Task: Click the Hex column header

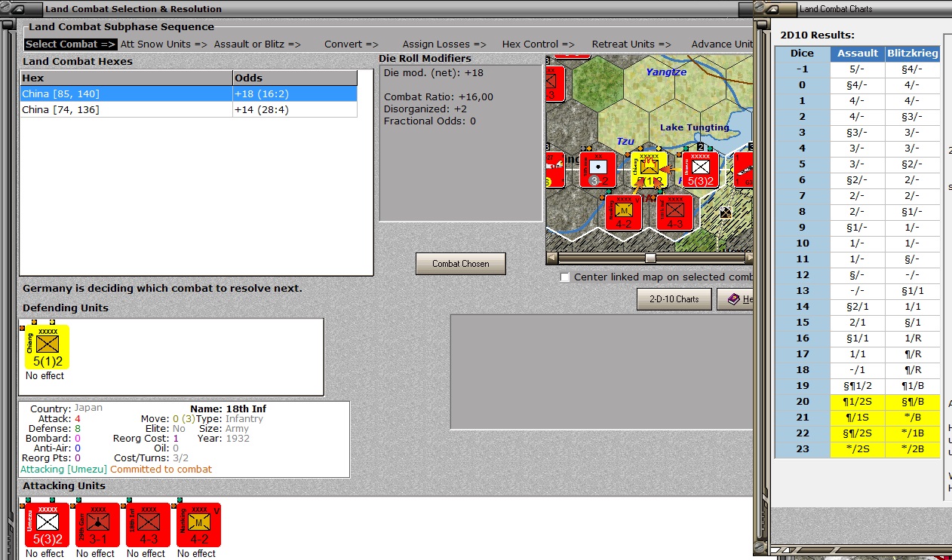Action: coord(126,78)
